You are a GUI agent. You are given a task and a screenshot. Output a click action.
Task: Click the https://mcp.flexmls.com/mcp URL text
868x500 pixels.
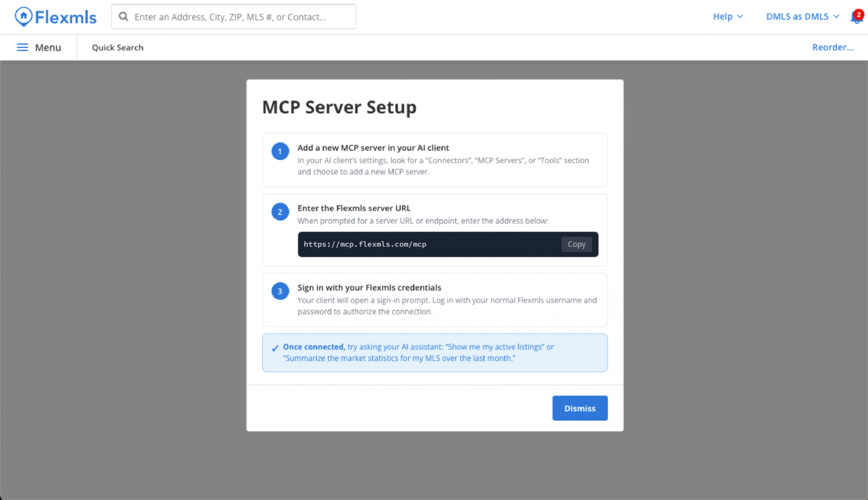365,244
